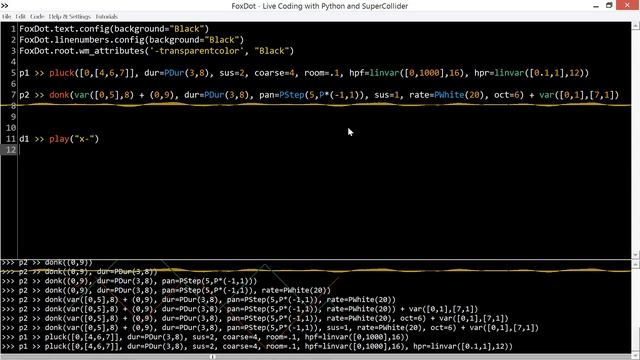Open the Edit menu
Image resolution: width=640 pixels, height=360 pixels.
(20, 17)
